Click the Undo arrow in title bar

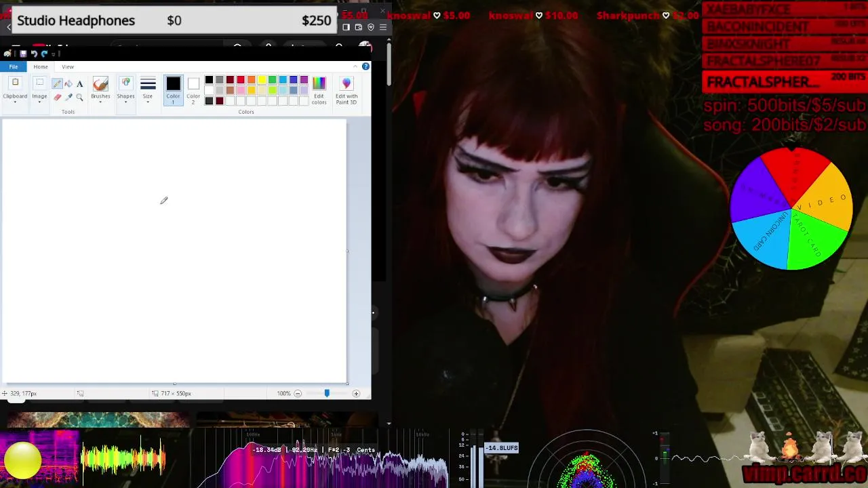[34, 54]
